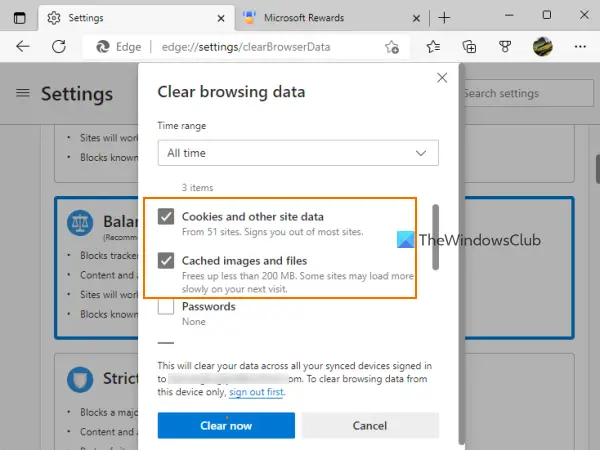Open Settings and more ellipsis menu
Screen dimensions: 600x450
[x=580, y=47]
